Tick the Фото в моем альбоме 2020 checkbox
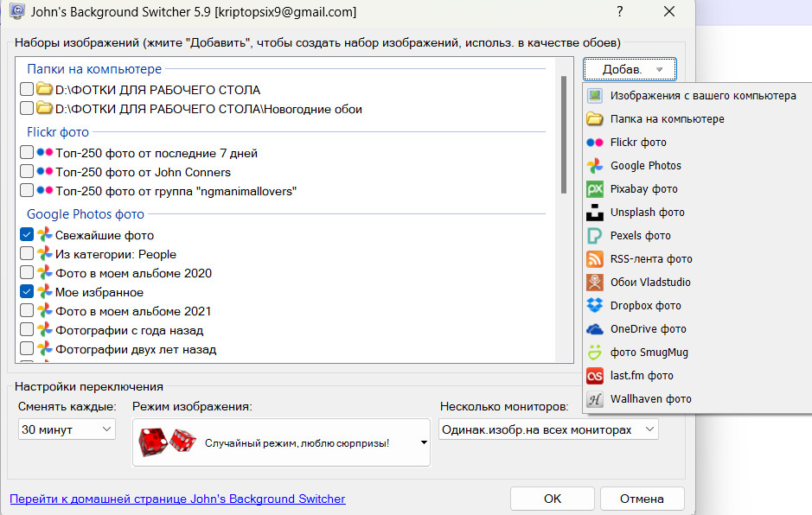812x515 pixels. click(x=27, y=272)
